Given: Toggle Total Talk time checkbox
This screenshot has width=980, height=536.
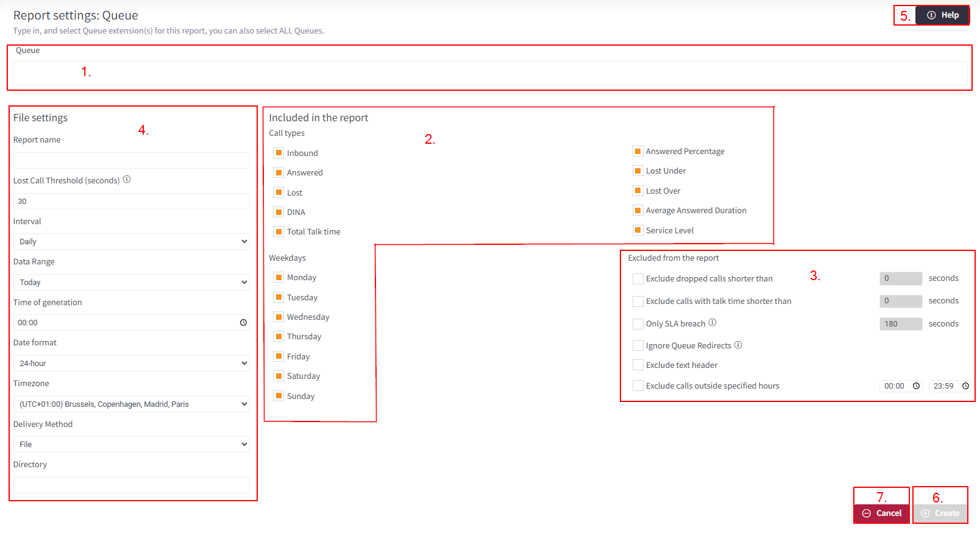Looking at the screenshot, I should point(279,231).
